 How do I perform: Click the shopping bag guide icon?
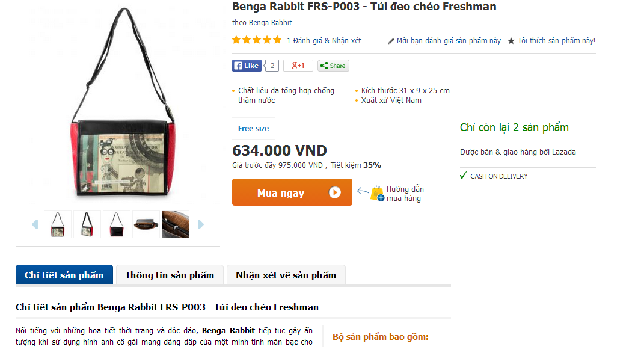377,194
